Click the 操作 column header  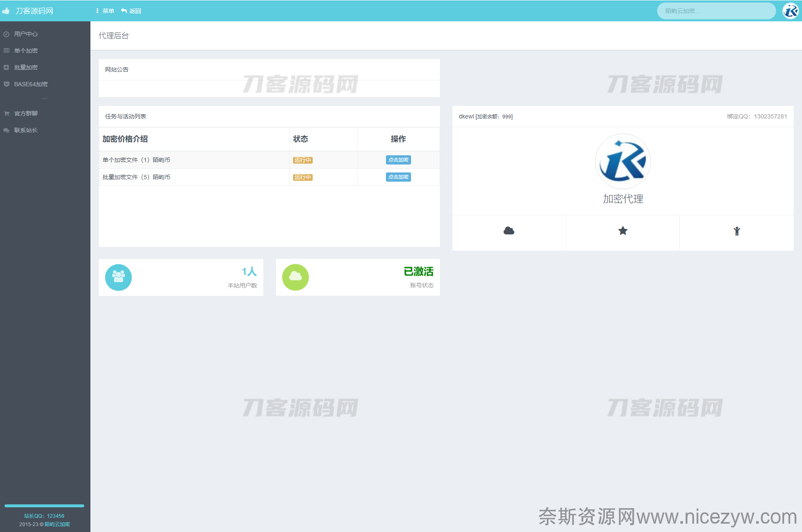[398, 139]
